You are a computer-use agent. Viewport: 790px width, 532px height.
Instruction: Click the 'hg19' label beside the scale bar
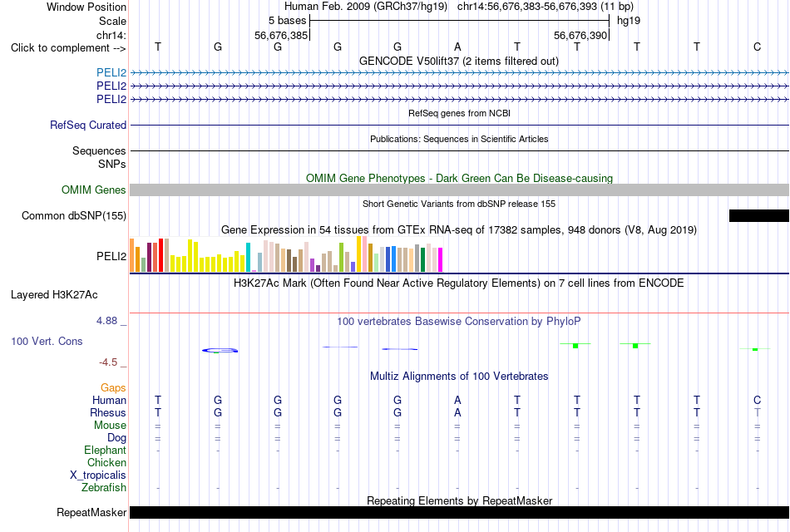click(x=629, y=21)
